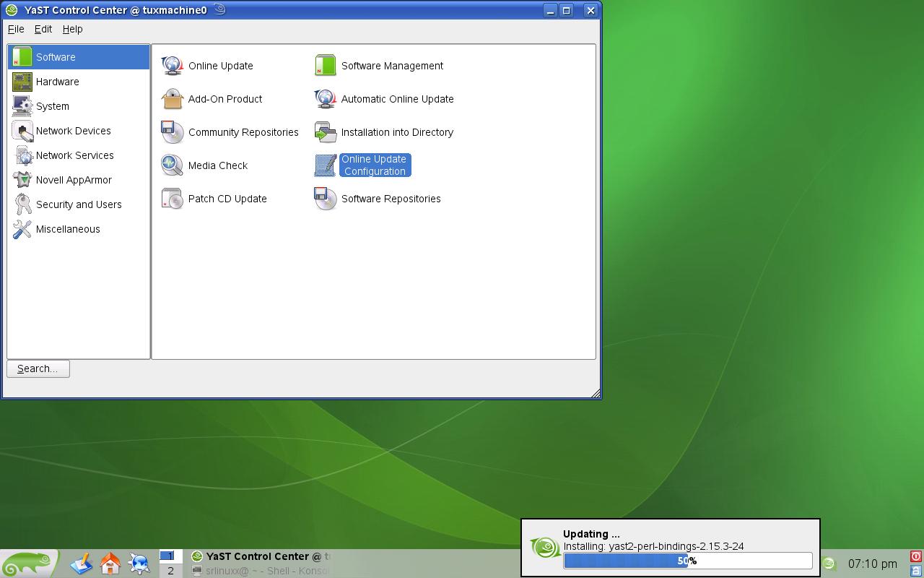The image size is (924, 578).
Task: Click the openSUSE updater tray icon
Action: tap(830, 564)
